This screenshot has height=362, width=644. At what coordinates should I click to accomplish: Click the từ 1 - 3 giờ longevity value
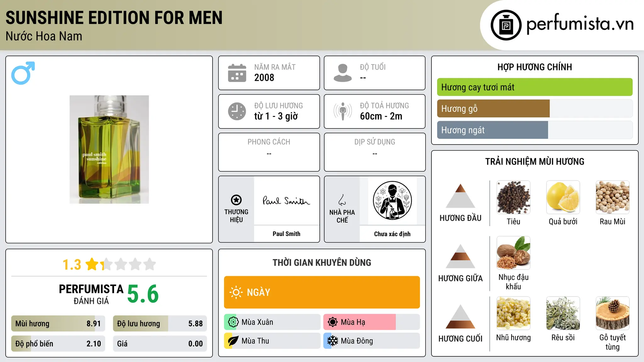click(x=276, y=116)
